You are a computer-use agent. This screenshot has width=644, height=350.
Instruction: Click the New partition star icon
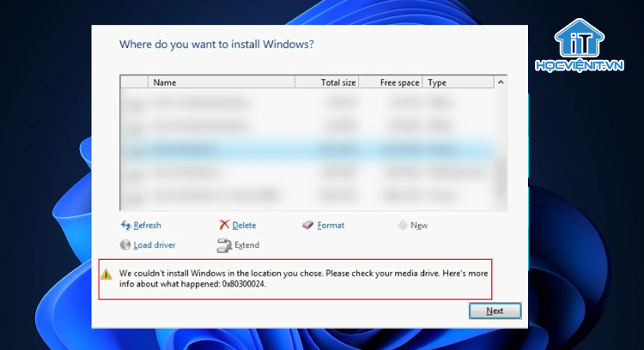pyautogui.click(x=403, y=226)
